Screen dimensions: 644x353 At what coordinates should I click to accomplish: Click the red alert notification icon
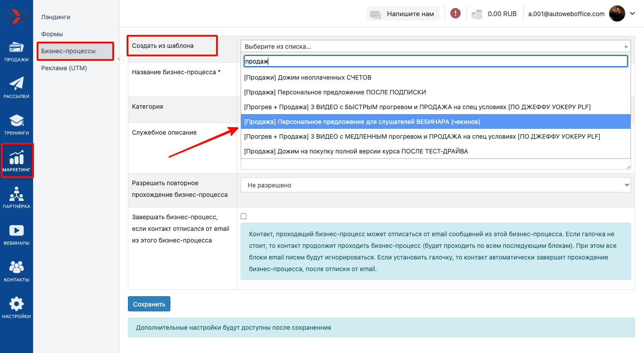(x=455, y=13)
